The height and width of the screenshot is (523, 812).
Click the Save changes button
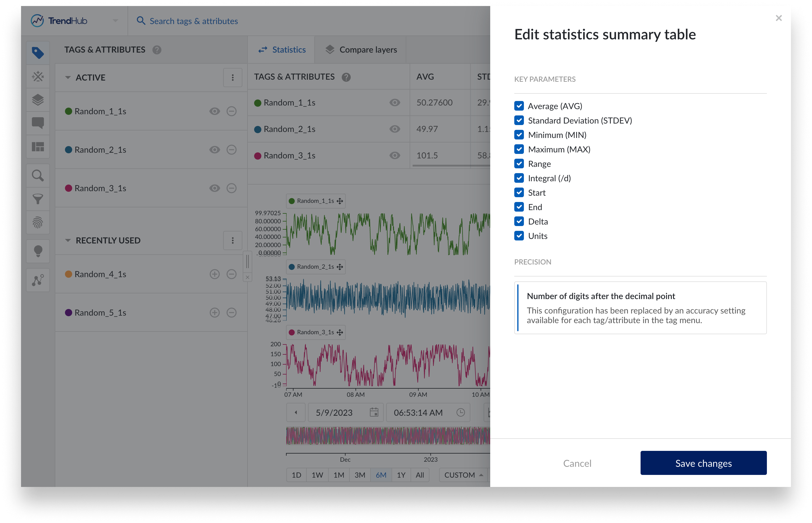click(703, 463)
